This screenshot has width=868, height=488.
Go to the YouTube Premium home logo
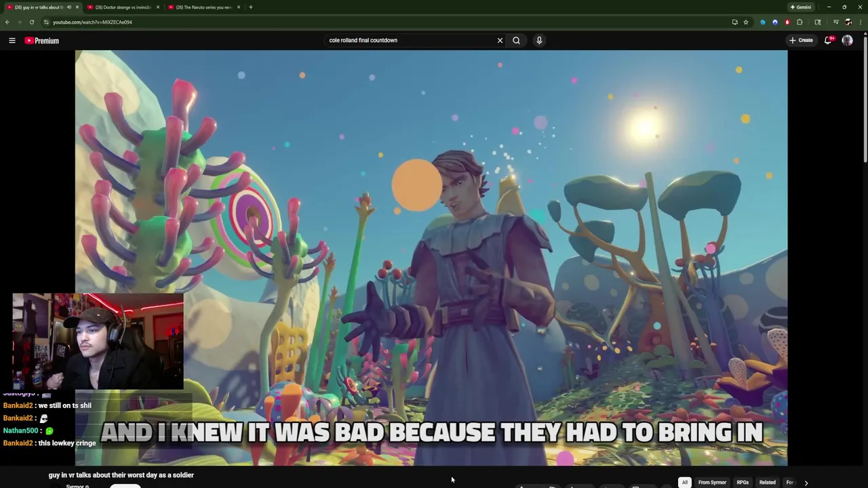[x=42, y=41]
